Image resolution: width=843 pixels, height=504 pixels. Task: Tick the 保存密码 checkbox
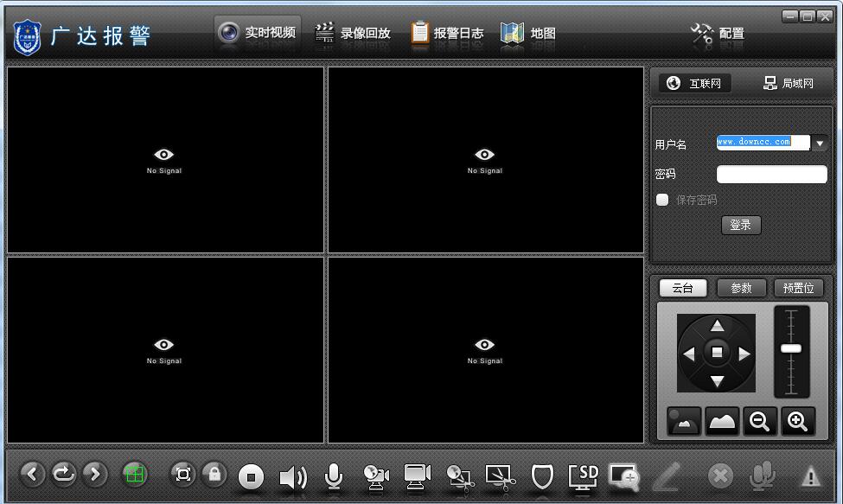[x=662, y=200]
